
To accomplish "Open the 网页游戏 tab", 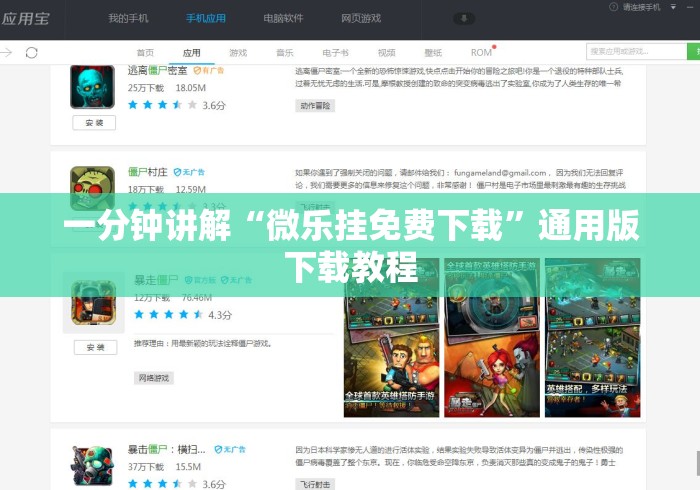I will pos(361,18).
